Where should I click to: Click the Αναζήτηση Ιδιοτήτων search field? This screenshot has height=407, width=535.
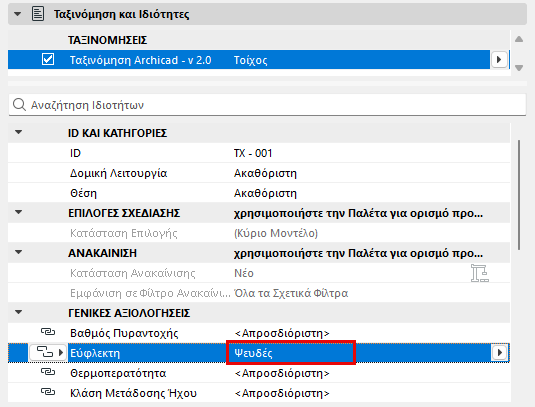tap(267, 105)
